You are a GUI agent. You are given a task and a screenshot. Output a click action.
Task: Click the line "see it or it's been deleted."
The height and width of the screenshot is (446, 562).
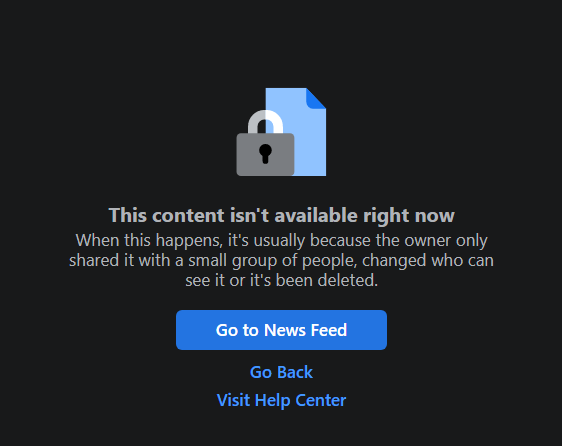(x=281, y=280)
